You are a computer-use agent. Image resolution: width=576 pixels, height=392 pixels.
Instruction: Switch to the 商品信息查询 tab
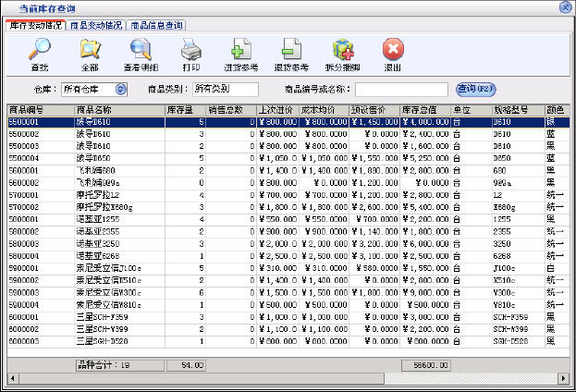point(156,26)
